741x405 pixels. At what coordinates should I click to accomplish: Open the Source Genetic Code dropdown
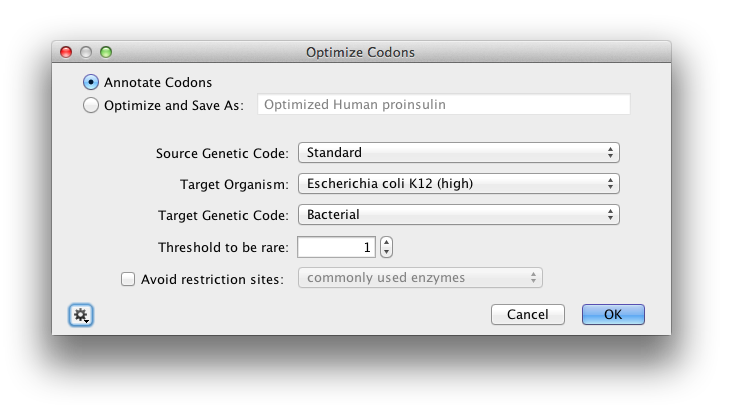point(458,153)
